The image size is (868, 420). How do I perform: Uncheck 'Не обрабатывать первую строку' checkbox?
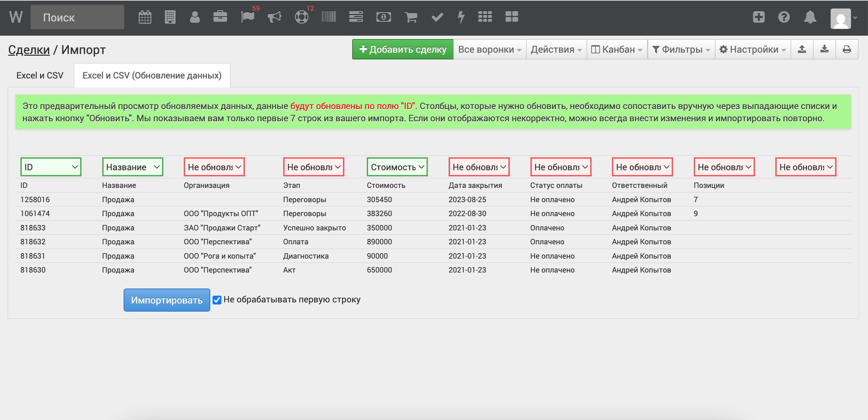[x=217, y=300]
